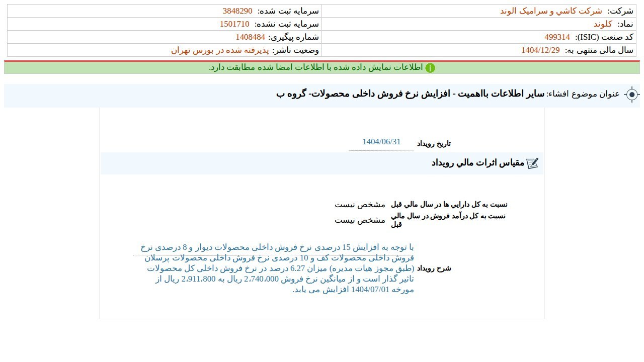Click fiscal year end date 1404/12/29
The height and width of the screenshot is (362, 644).
coord(540,50)
